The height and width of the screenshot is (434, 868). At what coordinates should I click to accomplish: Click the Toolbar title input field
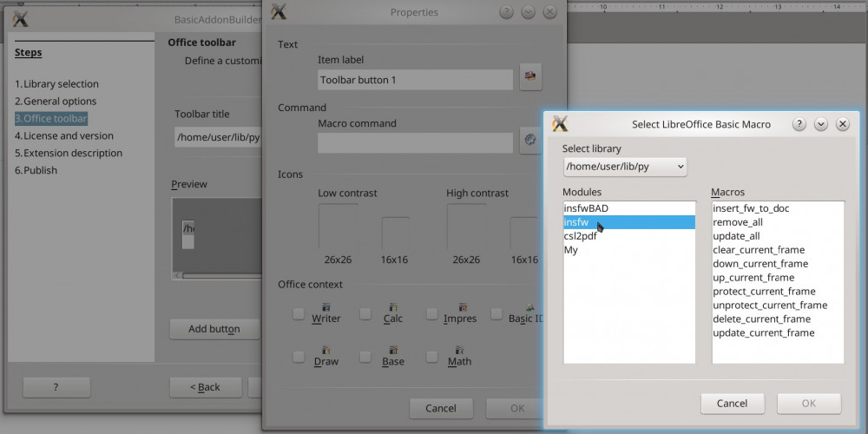point(218,137)
